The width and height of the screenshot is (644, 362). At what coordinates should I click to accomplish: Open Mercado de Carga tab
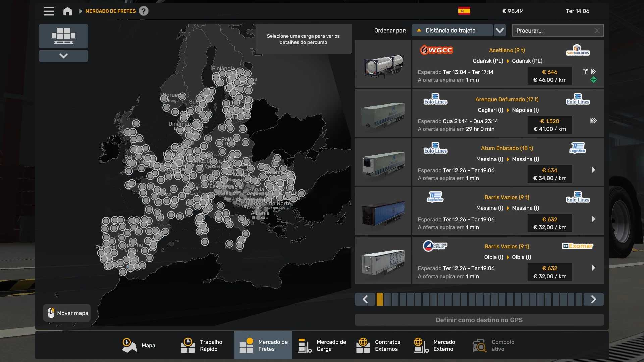click(x=322, y=345)
